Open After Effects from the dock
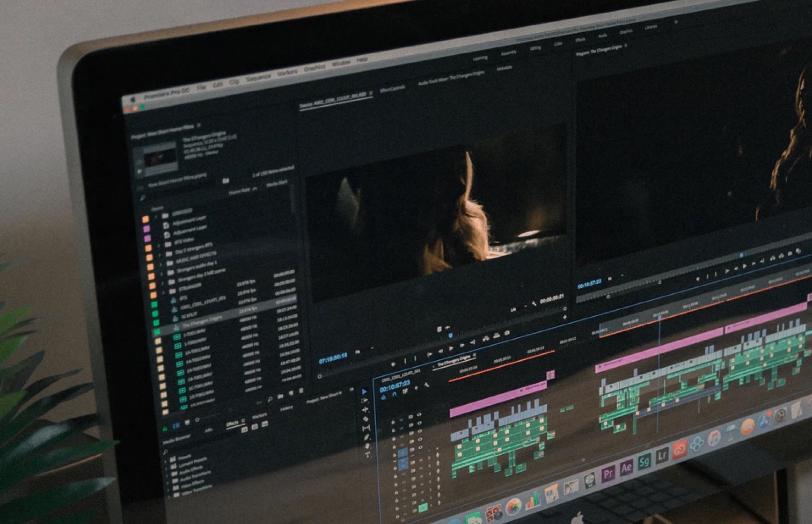 click(x=626, y=468)
